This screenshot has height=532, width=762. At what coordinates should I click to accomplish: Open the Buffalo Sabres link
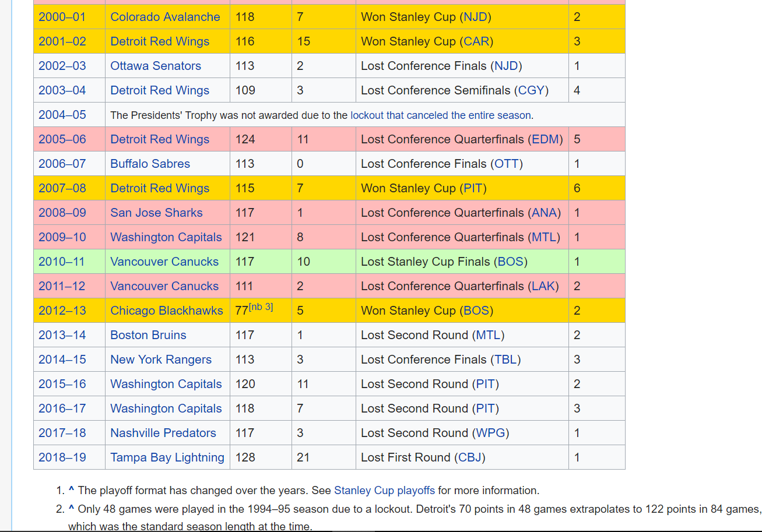click(150, 164)
